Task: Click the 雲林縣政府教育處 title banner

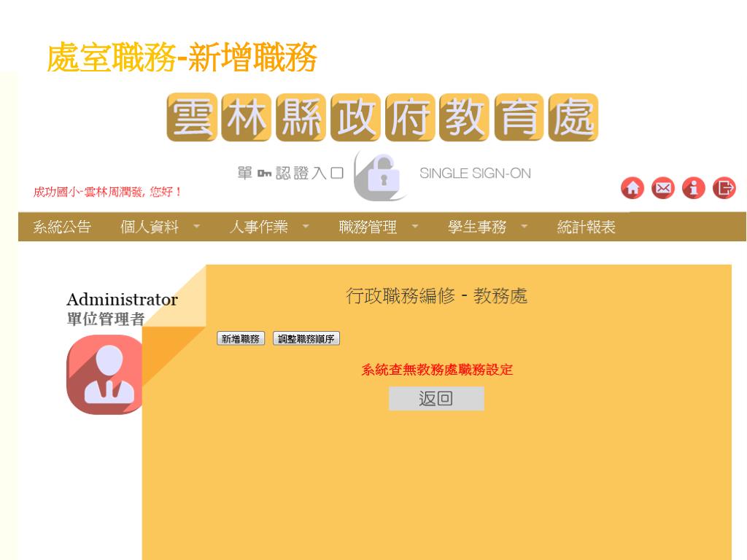Action: pos(382,117)
